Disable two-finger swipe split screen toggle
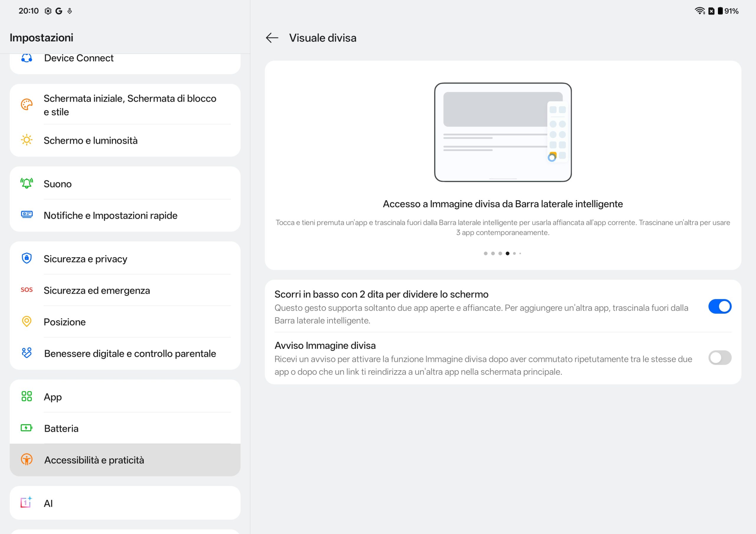This screenshot has height=534, width=756. 719,306
